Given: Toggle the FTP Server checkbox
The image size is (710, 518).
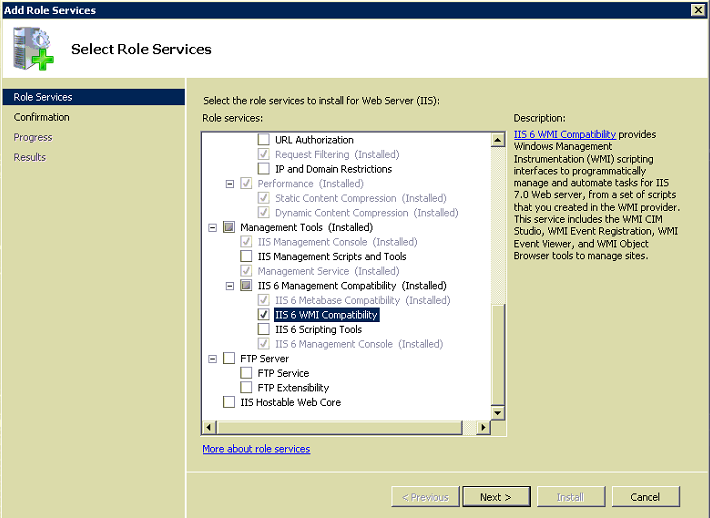Looking at the screenshot, I should pos(229,359).
